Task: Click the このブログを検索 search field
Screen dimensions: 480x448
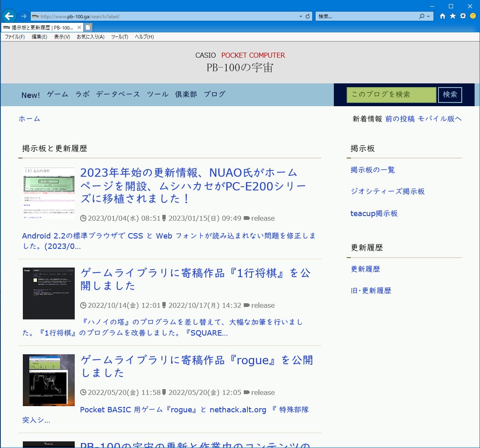Action: point(391,95)
